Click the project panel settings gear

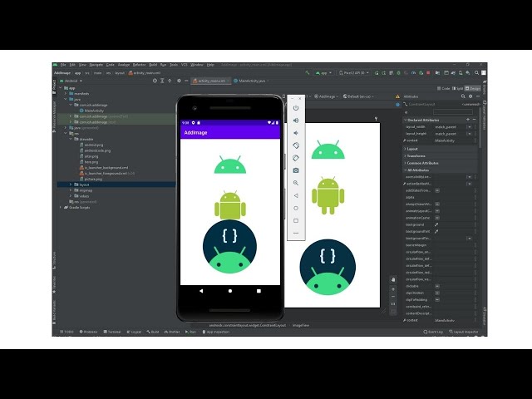tap(179, 81)
